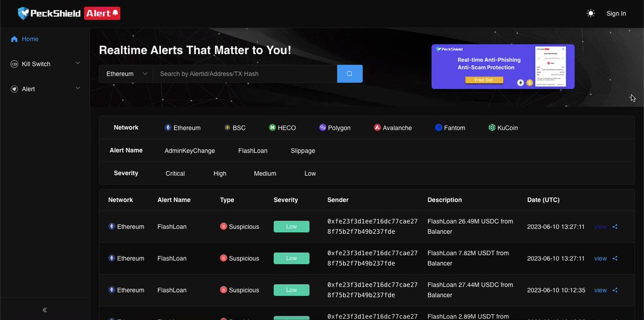Select sender address in 26.49M USDC row

(372, 226)
